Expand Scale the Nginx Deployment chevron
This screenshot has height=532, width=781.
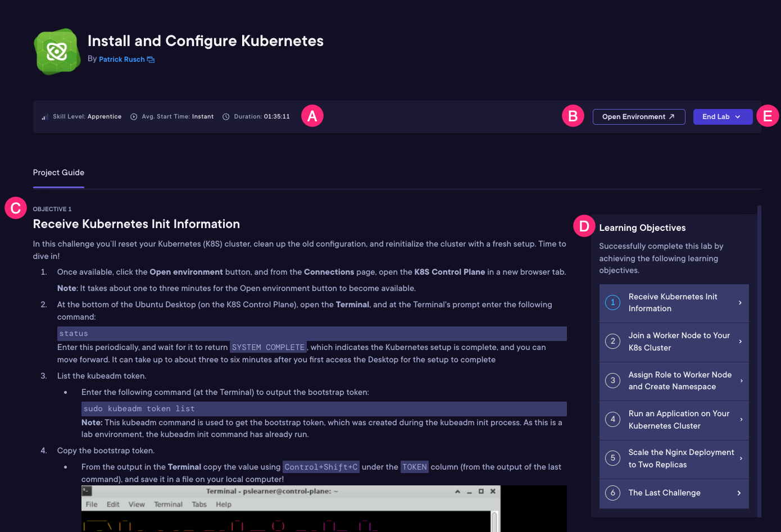(741, 458)
